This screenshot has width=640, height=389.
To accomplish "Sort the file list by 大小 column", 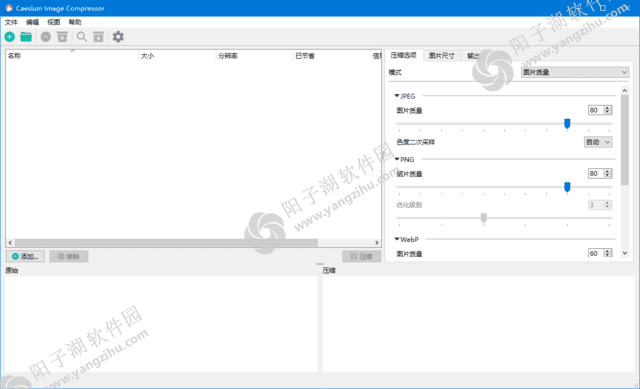I will click(x=177, y=56).
